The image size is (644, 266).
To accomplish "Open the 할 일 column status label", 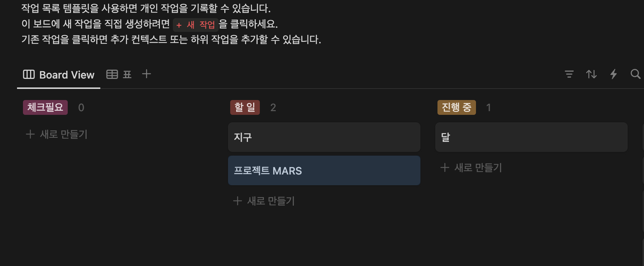I will [245, 107].
